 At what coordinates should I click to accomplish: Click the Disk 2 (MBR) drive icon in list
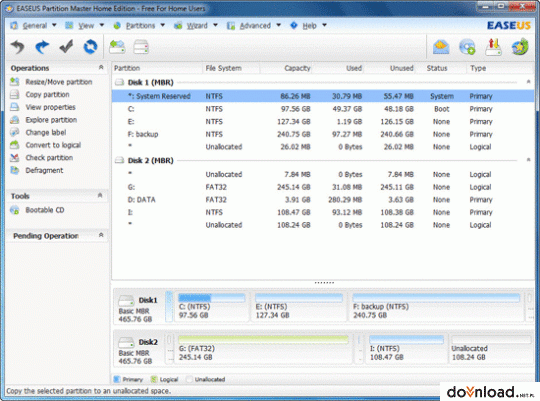pyautogui.click(x=120, y=160)
